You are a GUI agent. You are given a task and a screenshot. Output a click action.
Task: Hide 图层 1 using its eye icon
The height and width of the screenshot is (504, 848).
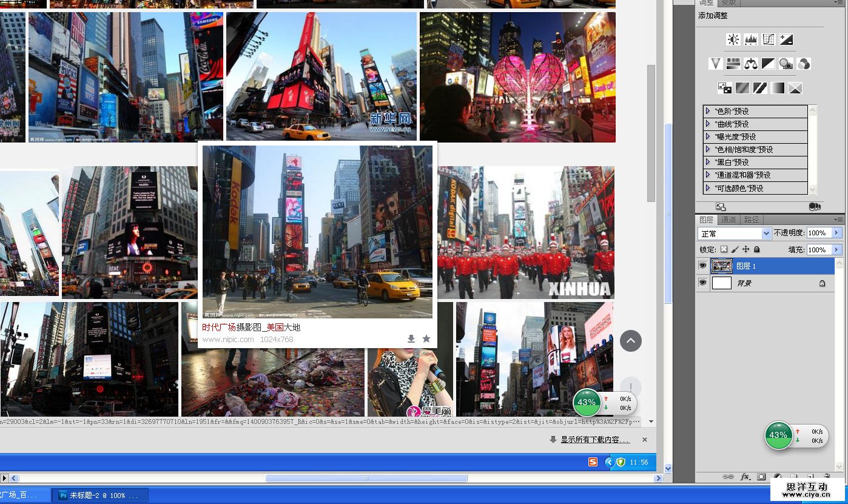click(702, 266)
